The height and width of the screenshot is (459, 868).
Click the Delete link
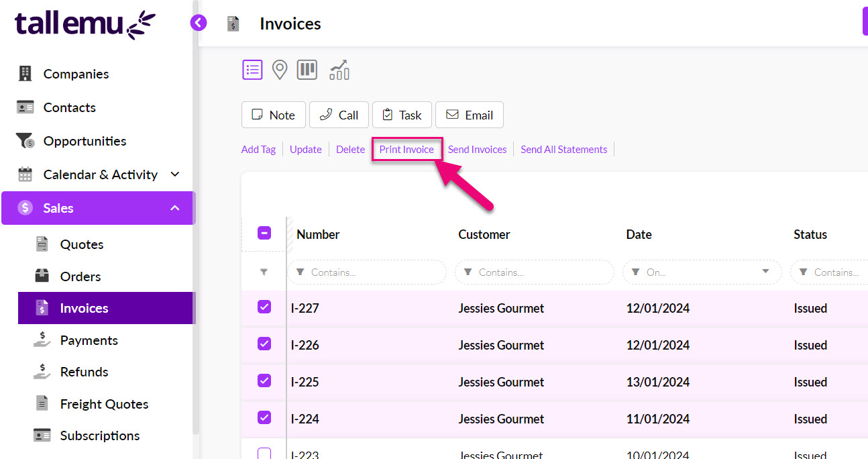(x=350, y=150)
